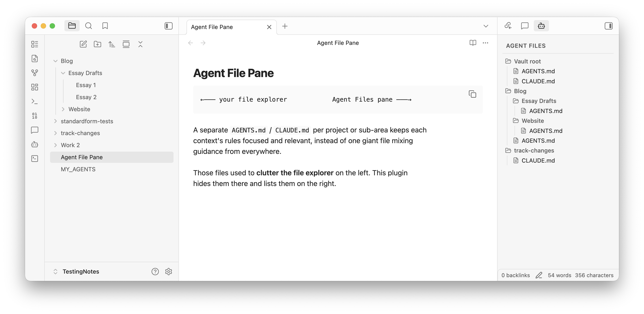Open new tab with plus button

(285, 26)
